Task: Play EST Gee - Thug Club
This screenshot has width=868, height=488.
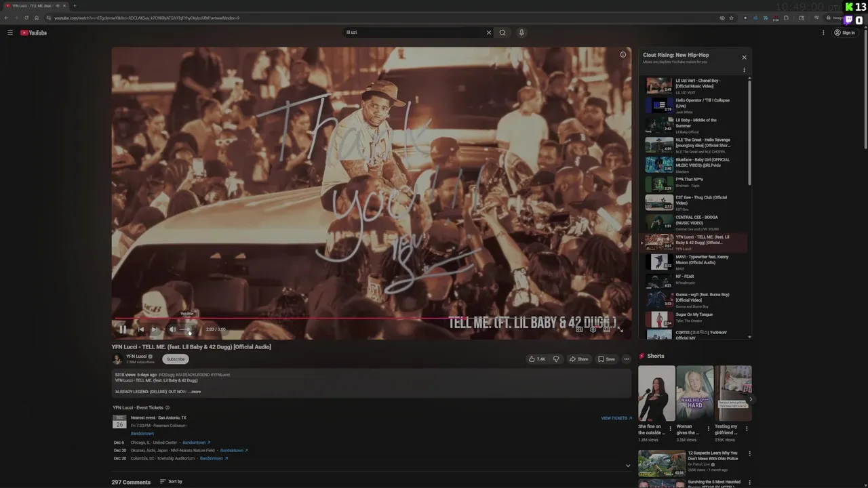Action: (x=693, y=203)
